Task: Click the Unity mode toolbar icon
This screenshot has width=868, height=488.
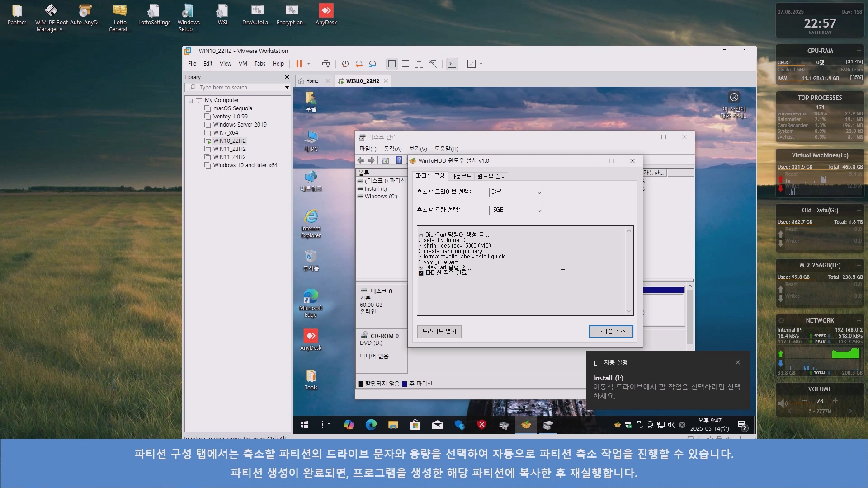Action: pyautogui.click(x=433, y=64)
